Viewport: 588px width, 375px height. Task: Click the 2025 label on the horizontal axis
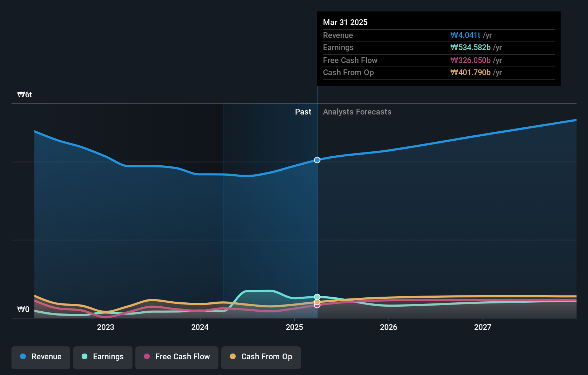[x=294, y=327]
